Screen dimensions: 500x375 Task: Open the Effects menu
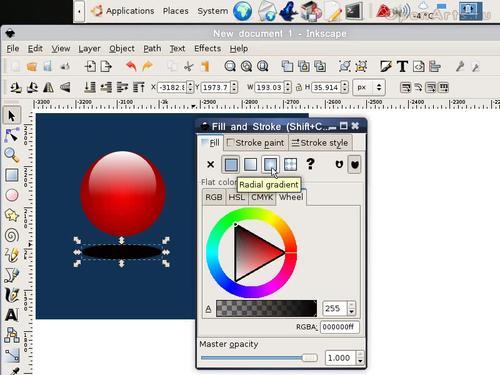click(207, 49)
